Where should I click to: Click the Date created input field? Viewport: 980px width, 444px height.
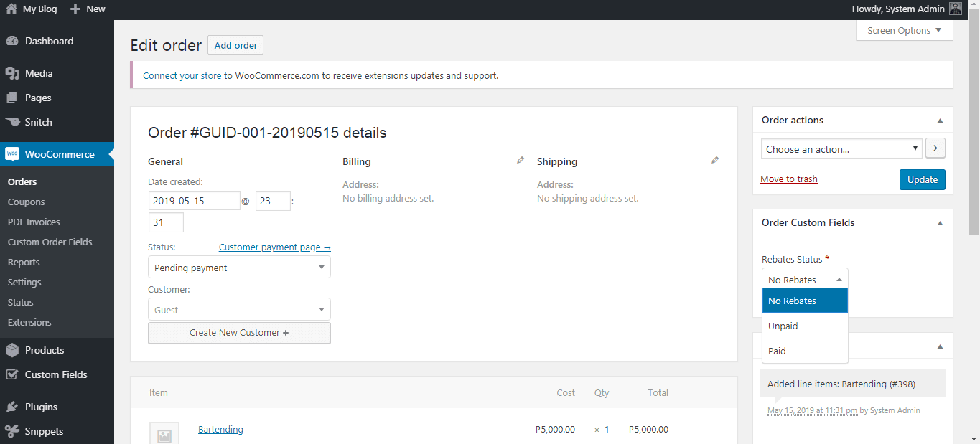pyautogui.click(x=194, y=200)
